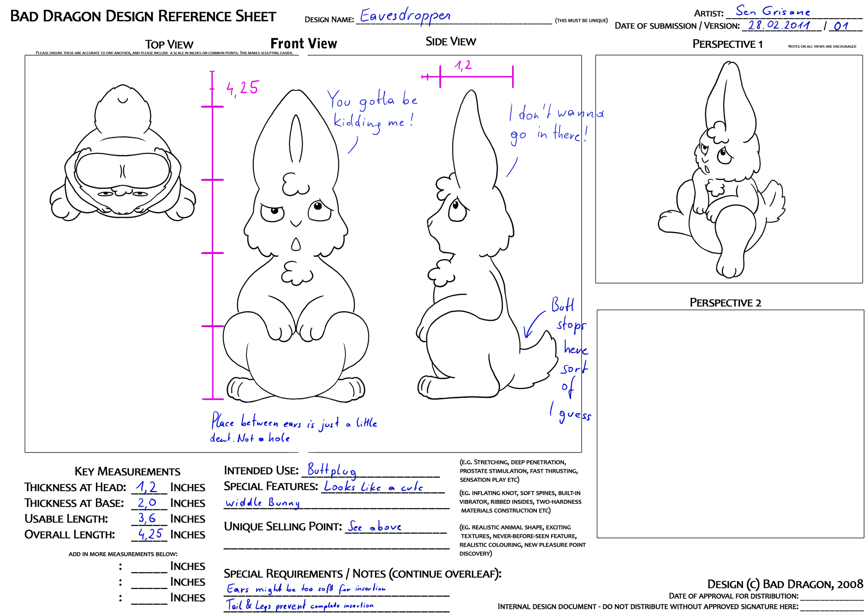Click the hint starting '(Eg. inflating knot'
Viewport: 868px width, 614px height.
[520, 502]
